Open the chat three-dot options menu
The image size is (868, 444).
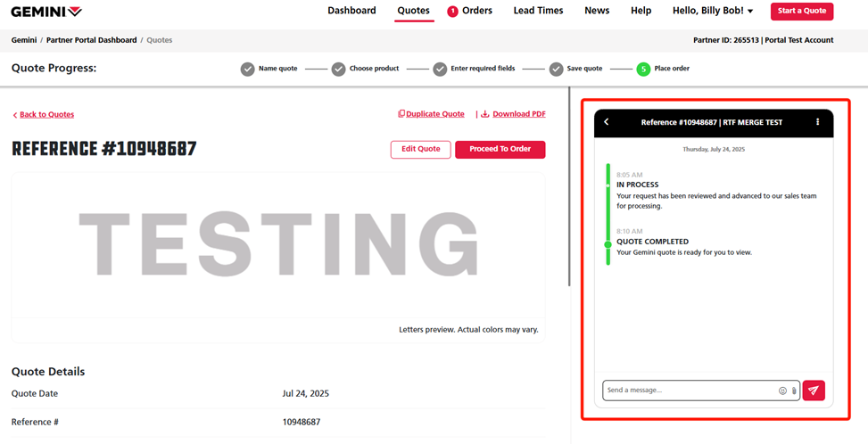(x=817, y=122)
